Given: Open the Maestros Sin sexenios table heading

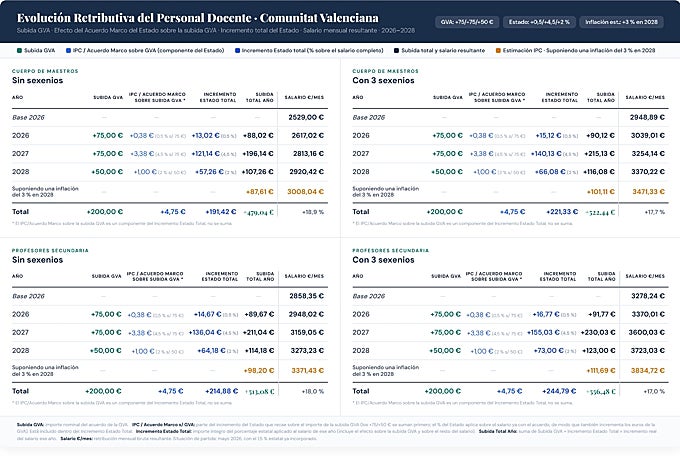Looking at the screenshot, I should (x=38, y=80).
